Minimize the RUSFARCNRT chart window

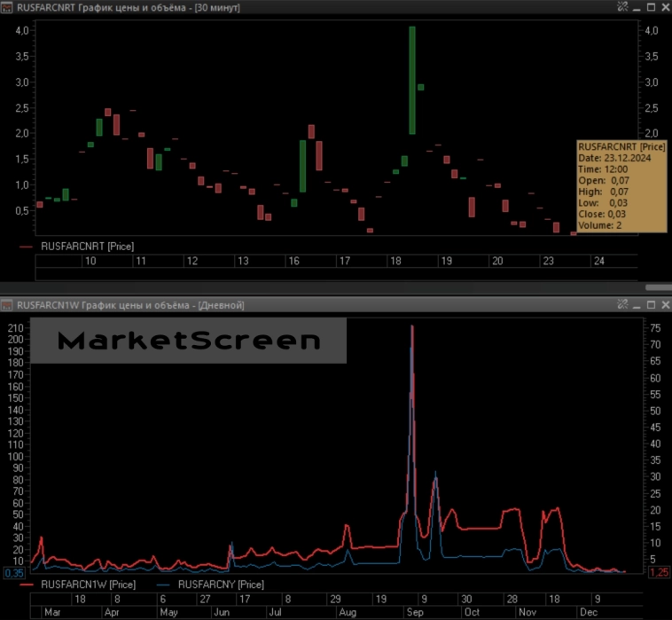tap(637, 7)
